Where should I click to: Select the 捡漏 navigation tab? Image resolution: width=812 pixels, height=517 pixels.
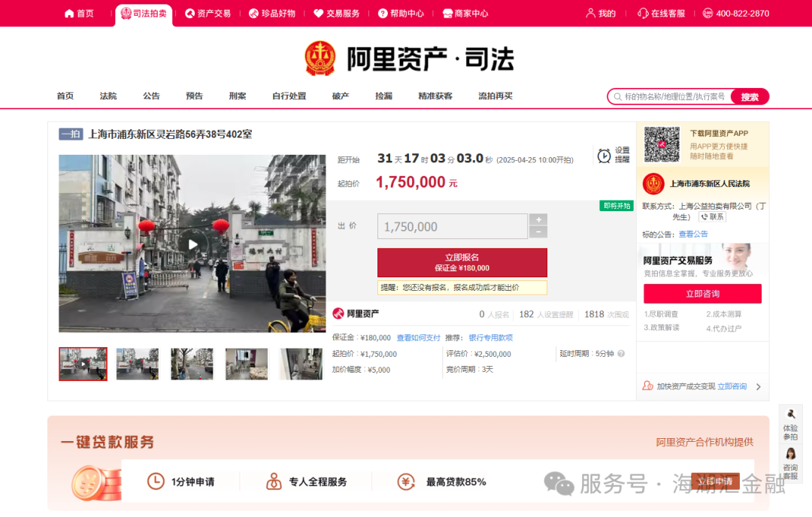pyautogui.click(x=384, y=96)
